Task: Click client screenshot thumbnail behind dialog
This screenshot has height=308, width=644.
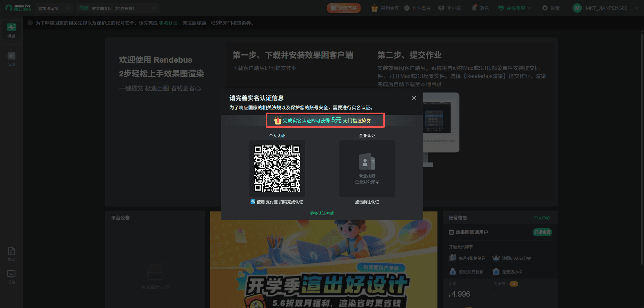Action: coord(441,122)
